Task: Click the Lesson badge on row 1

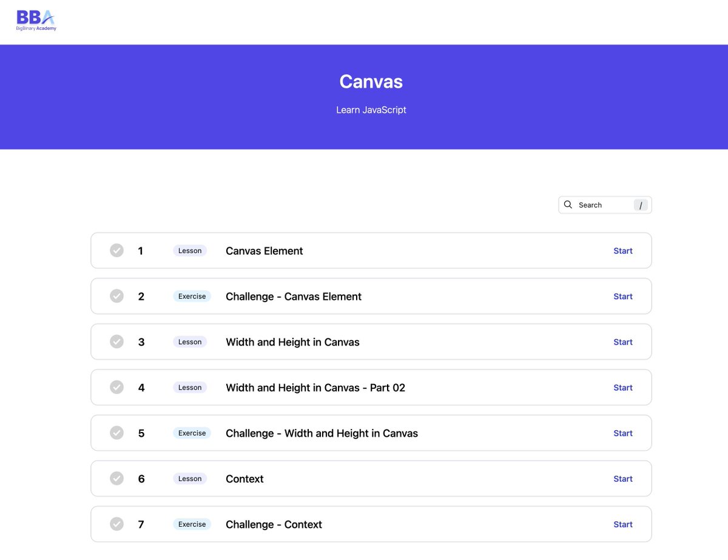Action: coord(190,251)
